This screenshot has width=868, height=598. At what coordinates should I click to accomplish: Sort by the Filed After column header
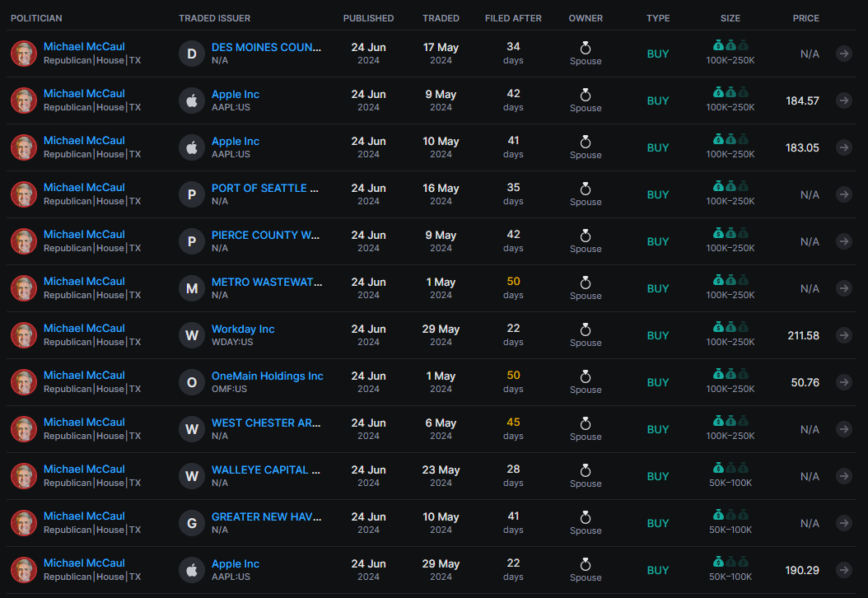tap(513, 18)
